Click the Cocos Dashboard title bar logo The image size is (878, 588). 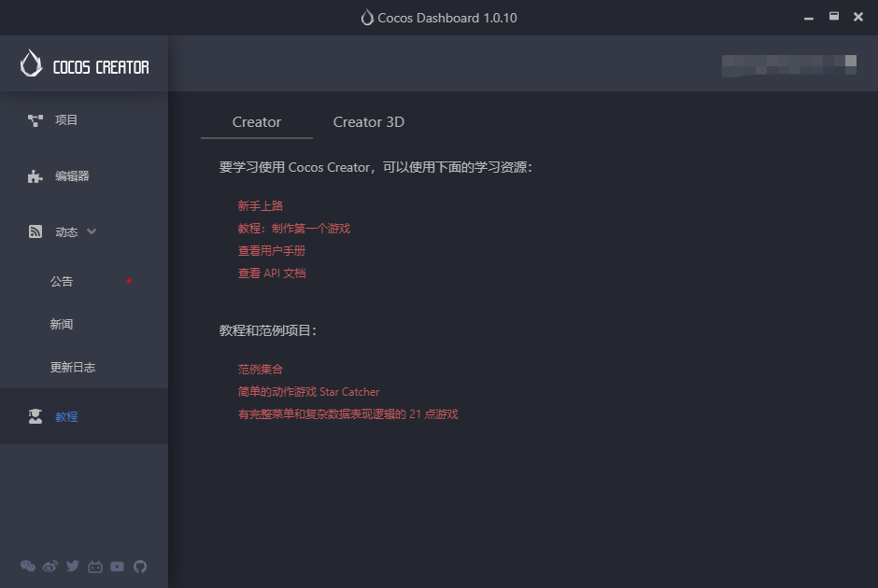[367, 18]
